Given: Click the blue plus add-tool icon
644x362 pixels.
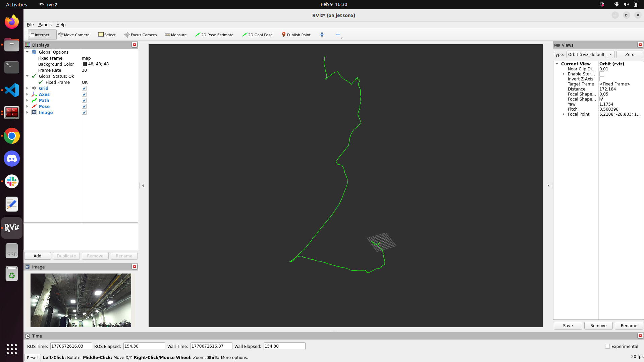Looking at the screenshot, I should tap(322, 35).
